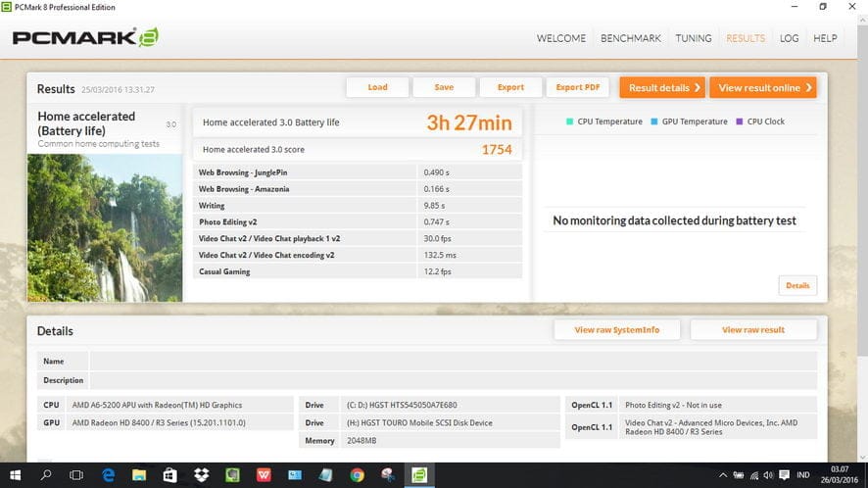Open the Action Center notifications icon

click(x=784, y=475)
